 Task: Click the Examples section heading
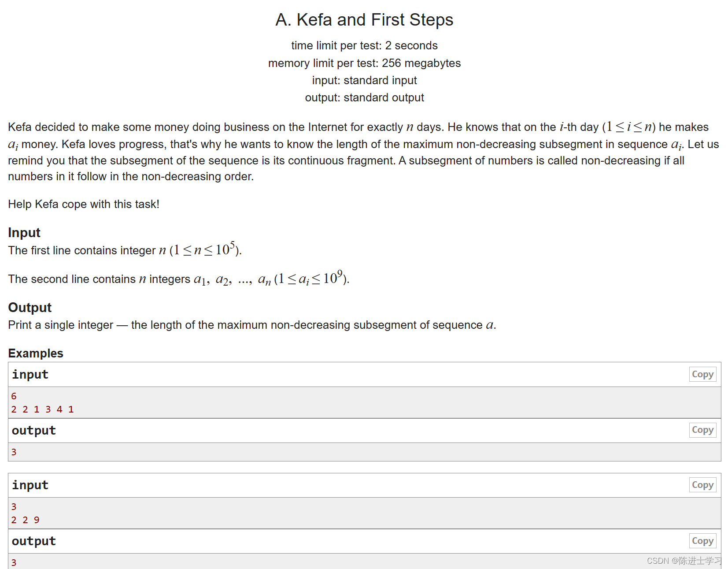[x=35, y=353]
